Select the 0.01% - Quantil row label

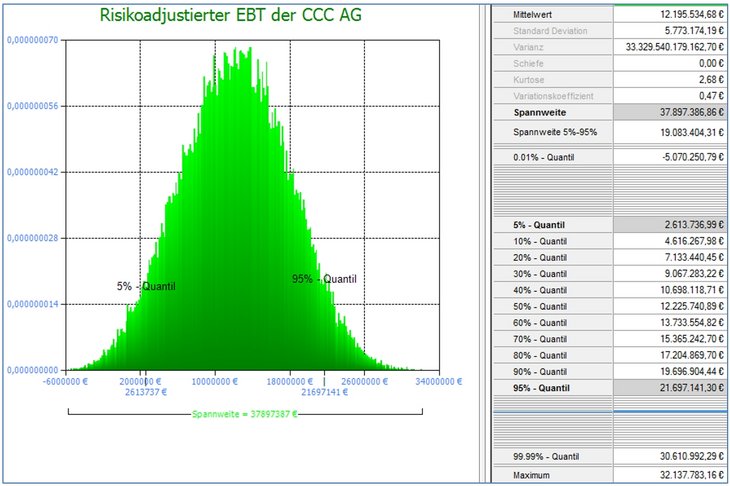546,157
